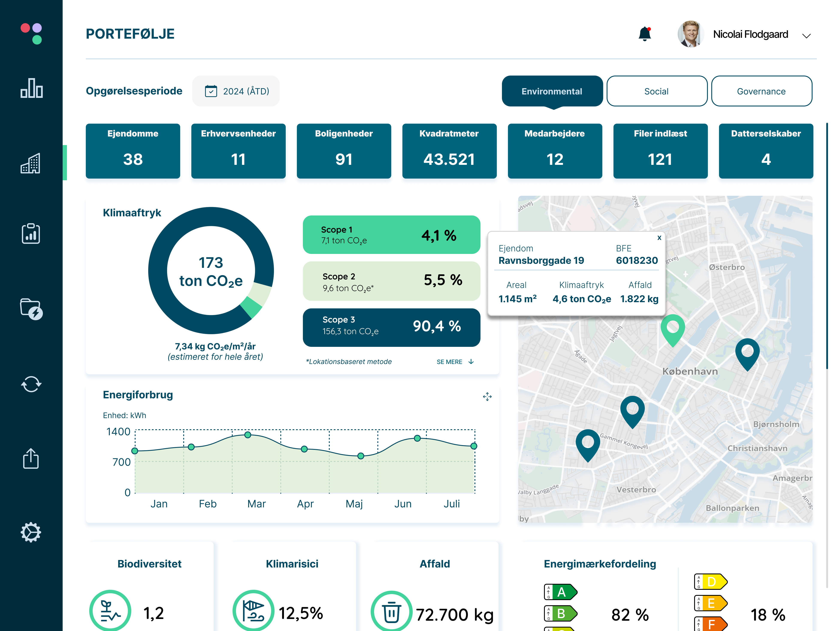The image size is (840, 631).
Task: Click energy label A badge
Action: coord(561,592)
